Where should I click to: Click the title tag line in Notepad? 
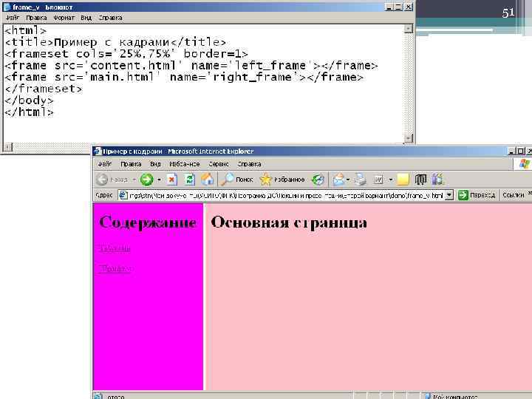coord(115,42)
